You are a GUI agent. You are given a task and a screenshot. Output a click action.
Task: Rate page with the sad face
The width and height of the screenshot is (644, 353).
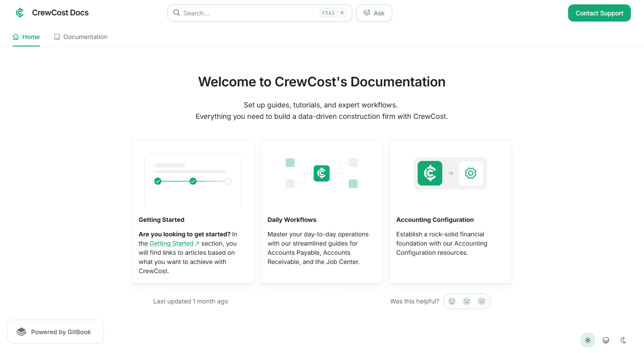(x=482, y=301)
